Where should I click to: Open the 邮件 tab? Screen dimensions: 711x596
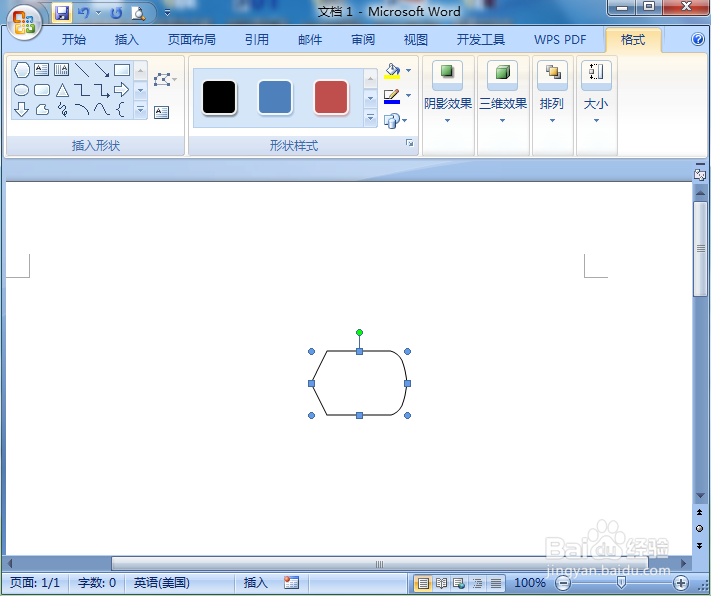click(x=310, y=39)
